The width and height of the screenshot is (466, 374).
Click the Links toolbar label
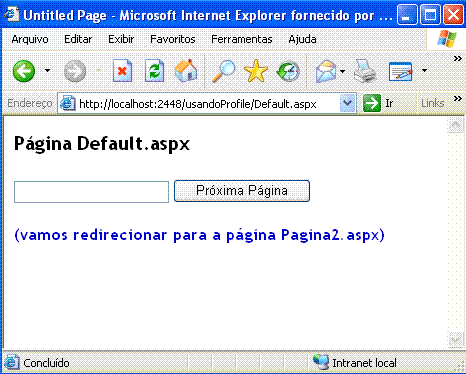pos(433,103)
